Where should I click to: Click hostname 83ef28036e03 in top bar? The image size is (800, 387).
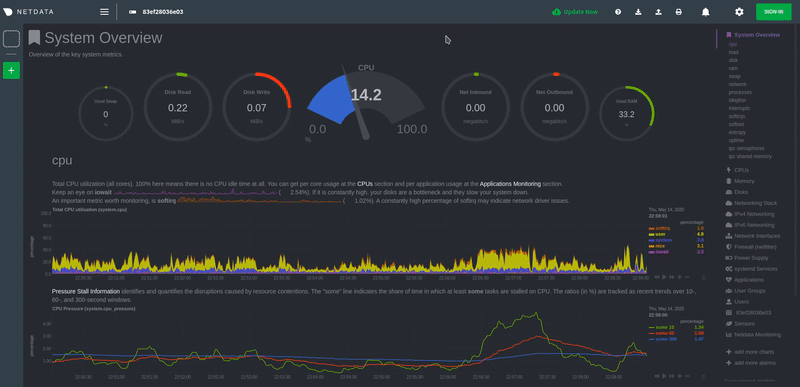163,12
